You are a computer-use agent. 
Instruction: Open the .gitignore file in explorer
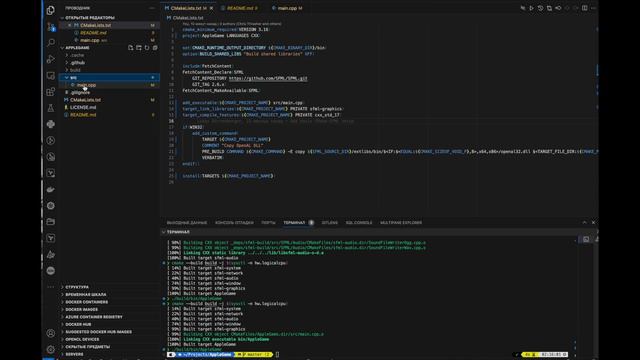click(109, 92)
